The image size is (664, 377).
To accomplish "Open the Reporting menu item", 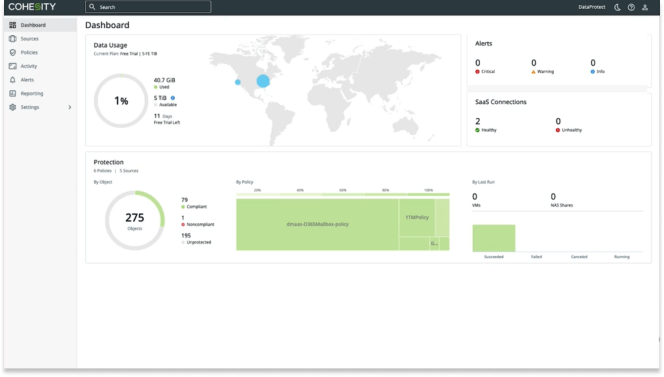I will (40, 93).
